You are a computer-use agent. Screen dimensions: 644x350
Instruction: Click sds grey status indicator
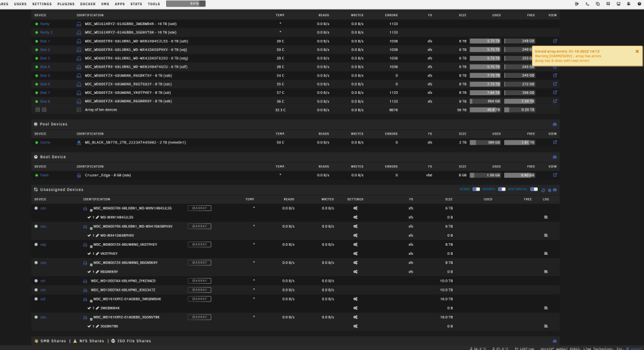36,290
